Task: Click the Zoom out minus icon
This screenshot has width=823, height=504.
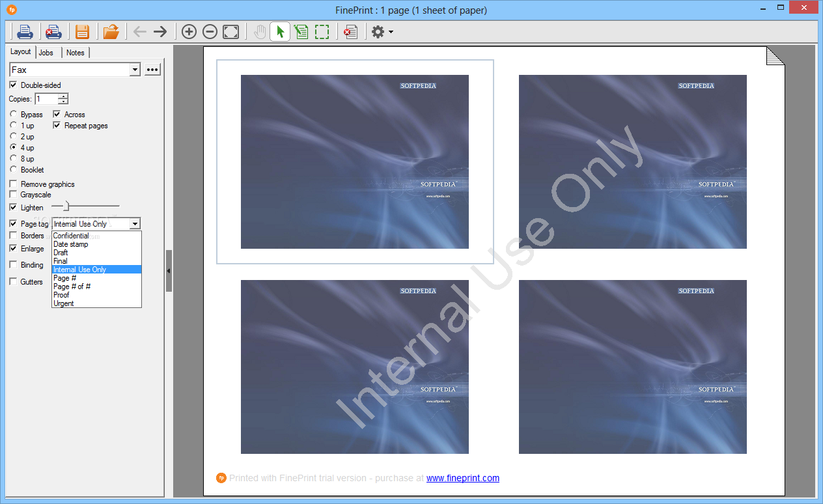Action: click(x=210, y=31)
